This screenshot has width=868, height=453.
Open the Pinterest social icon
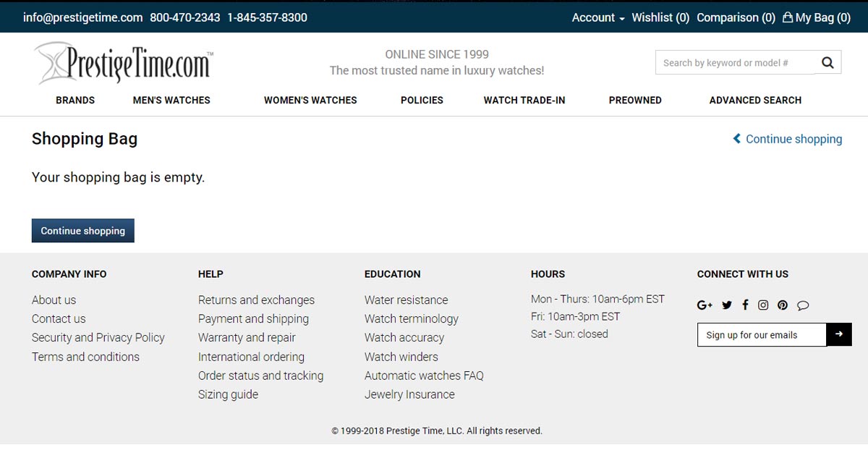[783, 305]
